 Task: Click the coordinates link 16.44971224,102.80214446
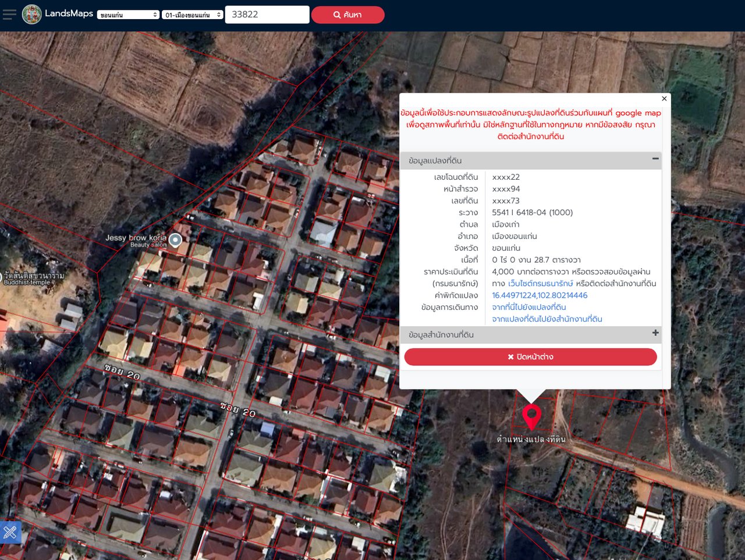[x=540, y=295]
